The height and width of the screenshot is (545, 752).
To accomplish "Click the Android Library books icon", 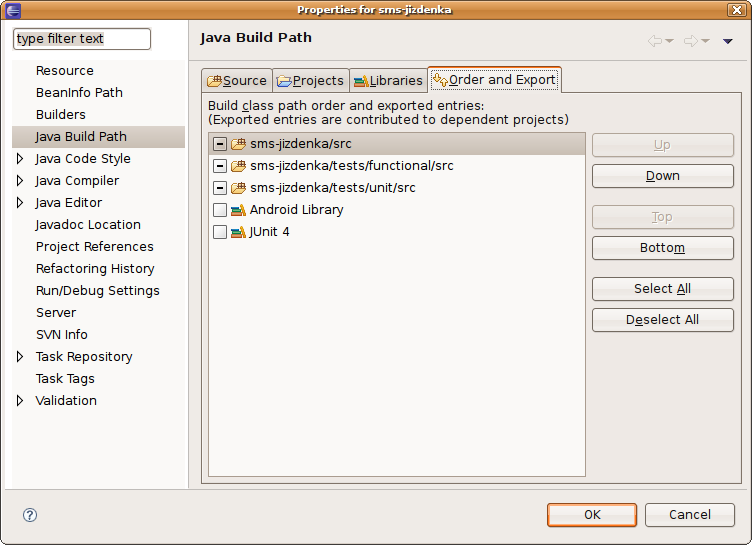I will point(238,210).
